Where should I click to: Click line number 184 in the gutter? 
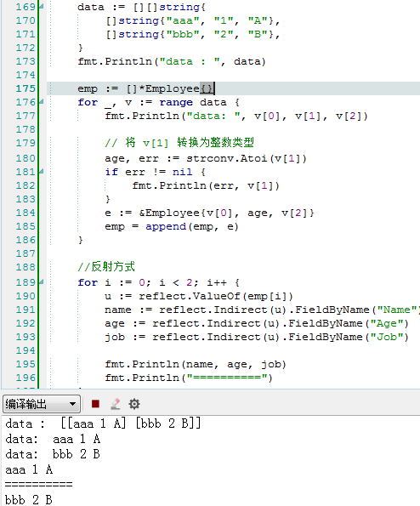point(26,213)
